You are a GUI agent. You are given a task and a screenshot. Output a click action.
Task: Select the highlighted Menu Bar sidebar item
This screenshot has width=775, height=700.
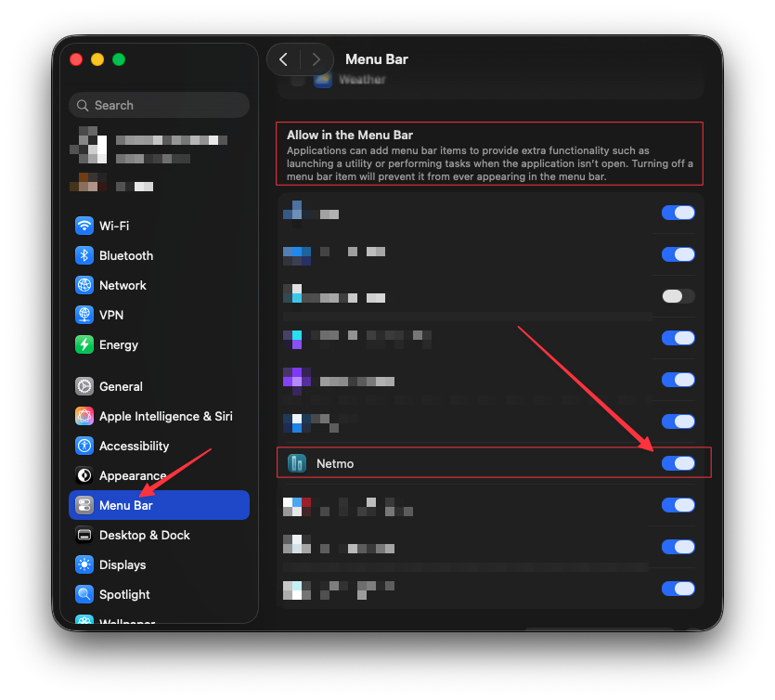coord(159,505)
